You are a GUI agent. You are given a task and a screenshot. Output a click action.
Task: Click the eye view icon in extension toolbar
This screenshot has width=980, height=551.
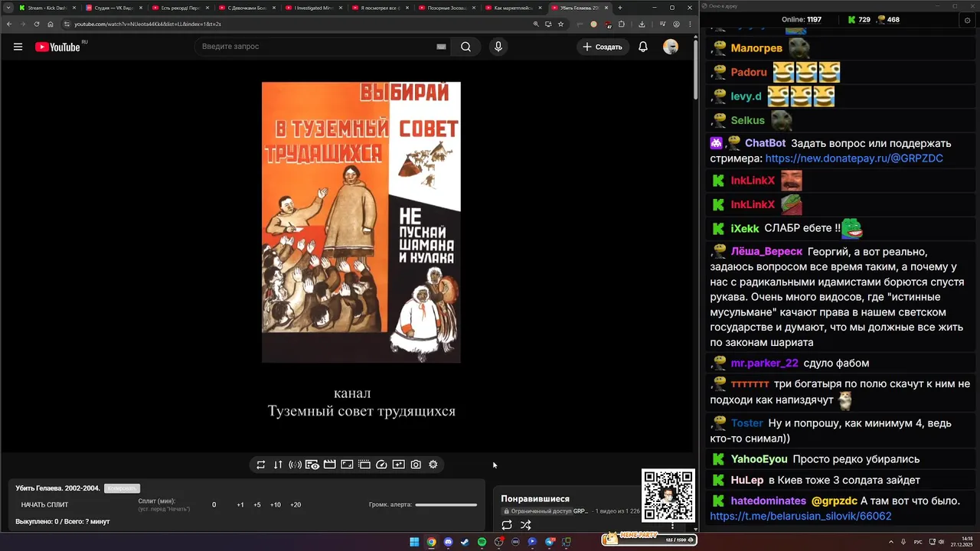click(312, 465)
